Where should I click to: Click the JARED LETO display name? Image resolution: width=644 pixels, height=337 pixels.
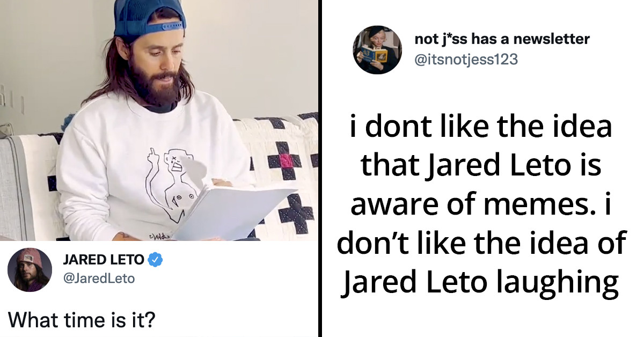[104, 260]
